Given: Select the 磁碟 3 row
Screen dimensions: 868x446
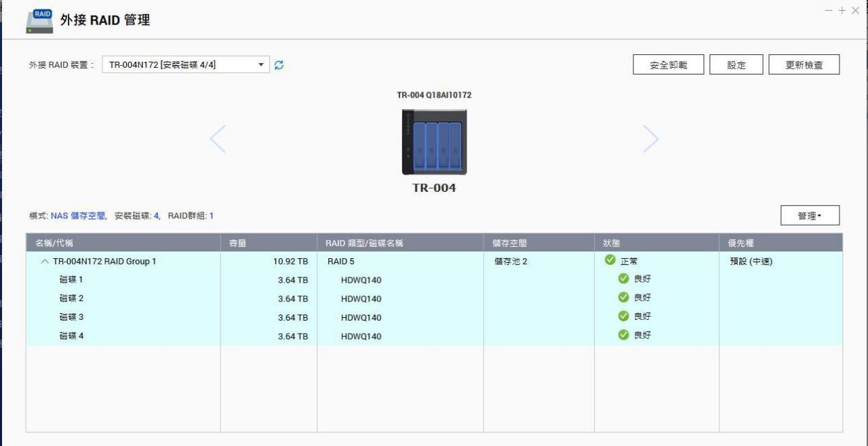Looking at the screenshot, I should point(434,317).
